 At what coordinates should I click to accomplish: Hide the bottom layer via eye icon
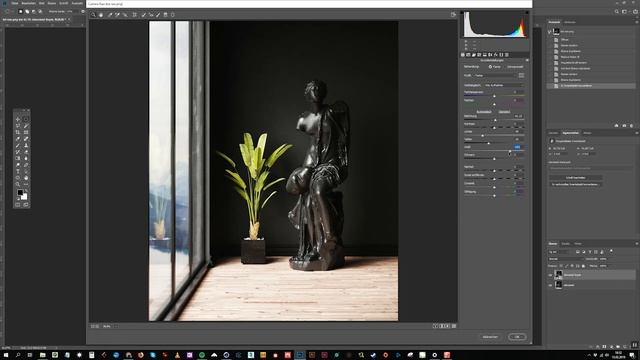click(550, 285)
